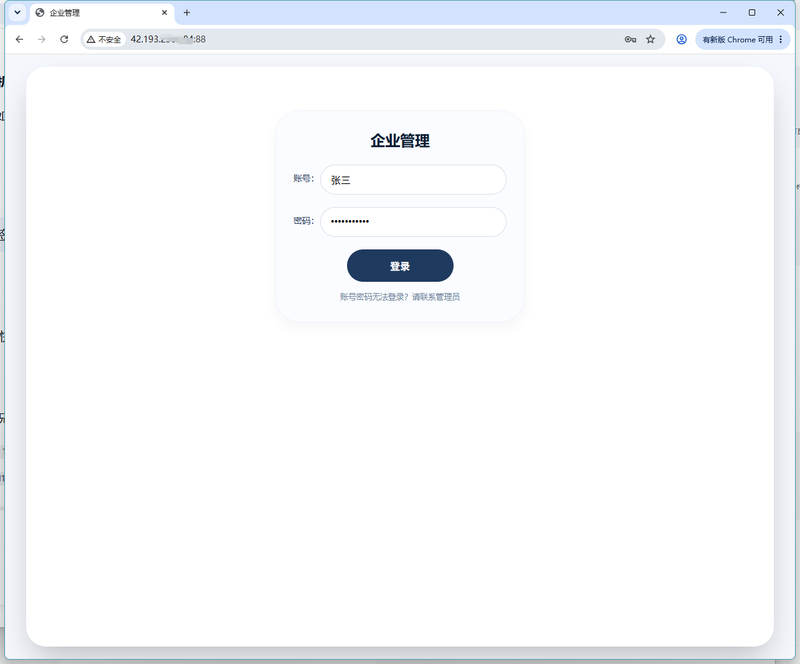
Task: Click the 登录 login button
Action: click(400, 265)
